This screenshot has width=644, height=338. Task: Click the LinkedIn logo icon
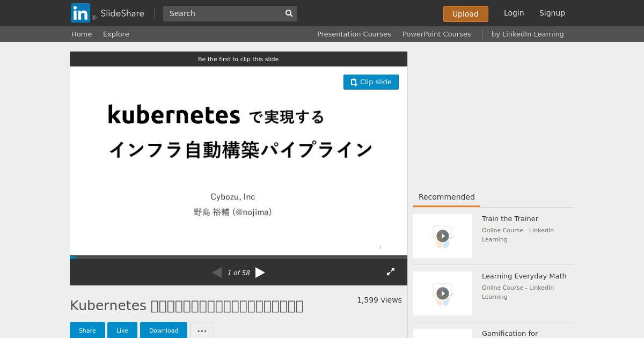[80, 13]
